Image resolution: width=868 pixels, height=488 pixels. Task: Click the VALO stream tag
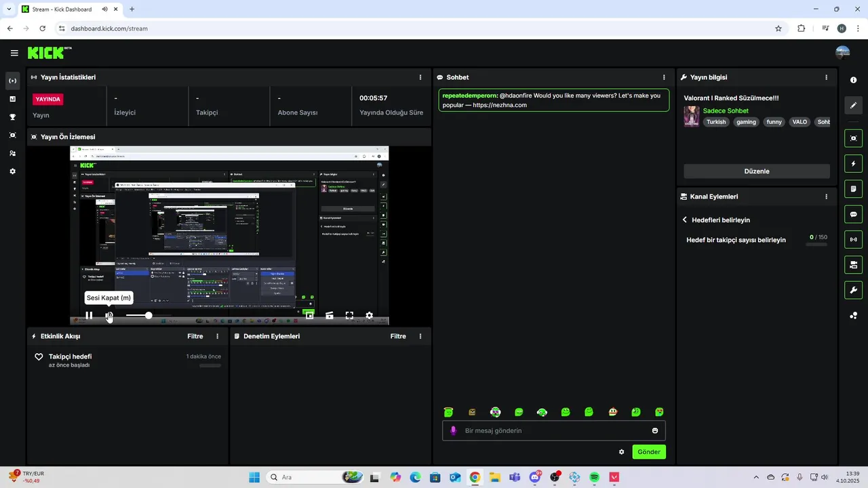(x=800, y=122)
